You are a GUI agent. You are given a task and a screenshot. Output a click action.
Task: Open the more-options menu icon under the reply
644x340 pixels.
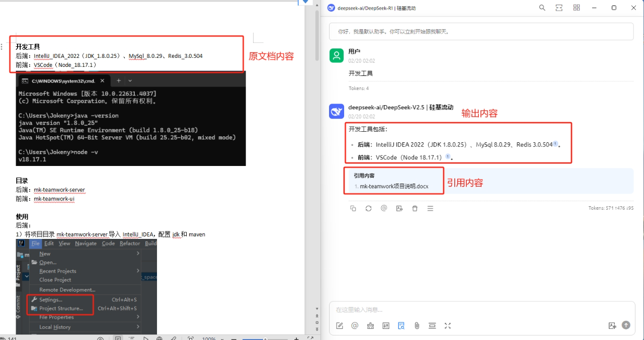click(x=430, y=208)
